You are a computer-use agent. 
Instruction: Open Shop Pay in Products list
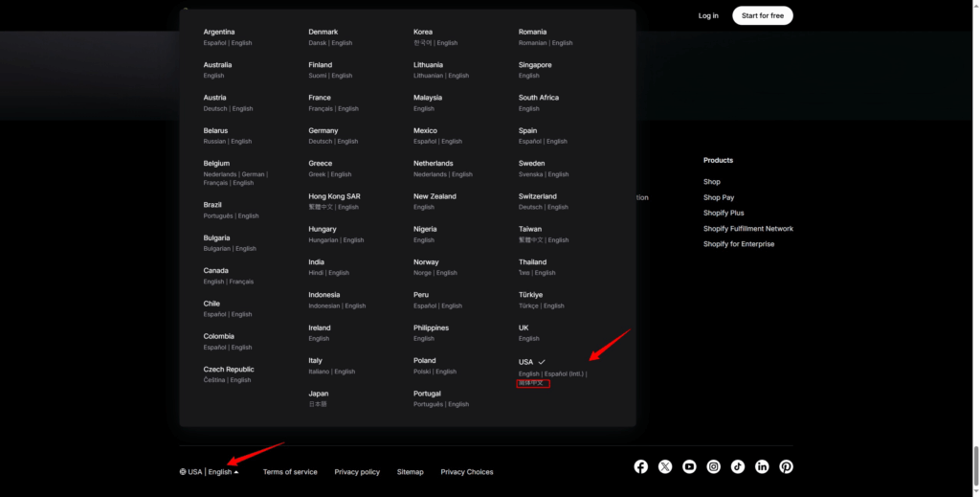click(719, 197)
